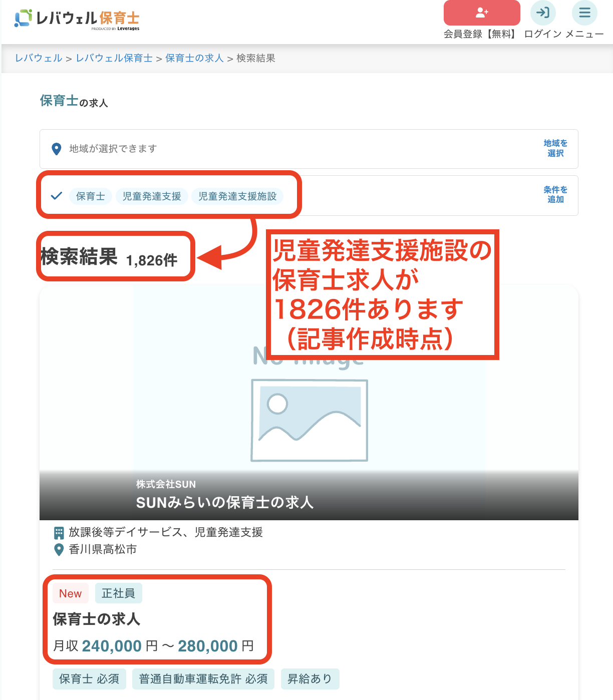Screen dimensions: 613x700
Task: Click the 放課後等デイサービス、児童発達支援 facility text
Action: [166, 532]
